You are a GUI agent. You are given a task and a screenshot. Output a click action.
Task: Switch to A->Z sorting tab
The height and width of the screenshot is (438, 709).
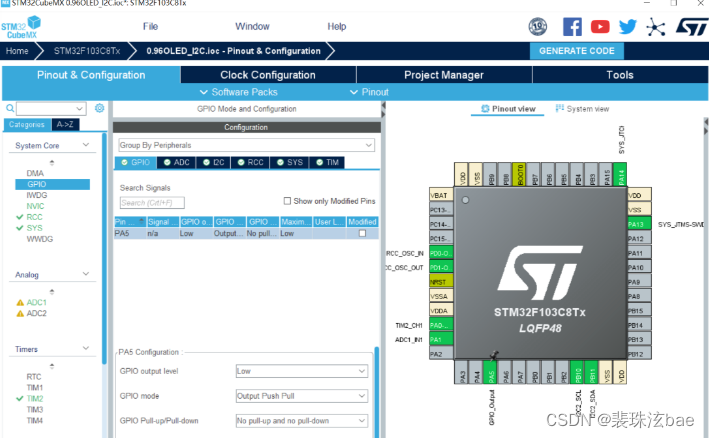click(x=65, y=124)
